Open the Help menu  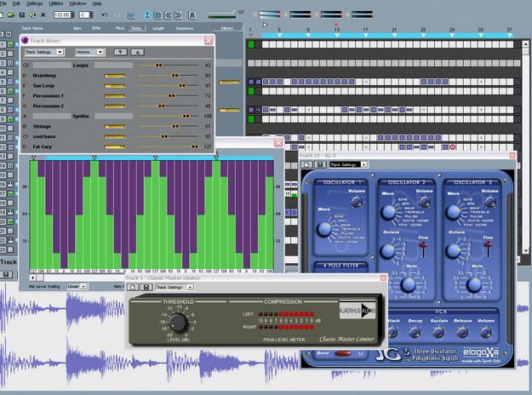point(97,3)
